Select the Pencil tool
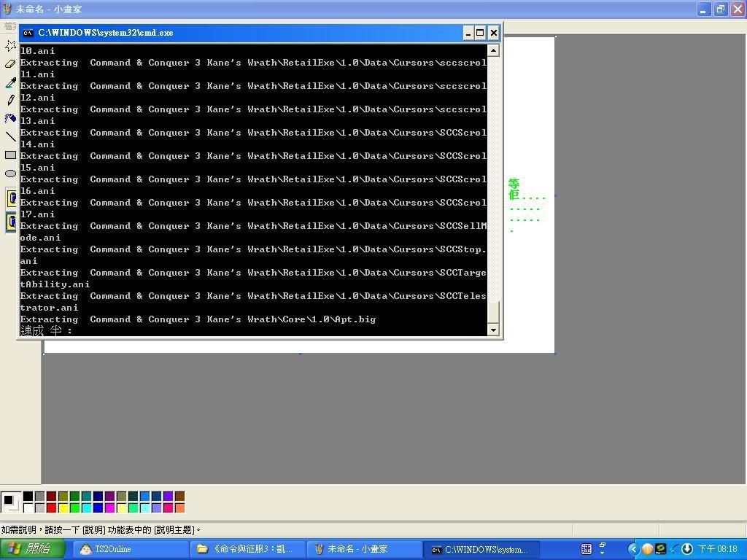This screenshot has width=747, height=560. coord(10,101)
